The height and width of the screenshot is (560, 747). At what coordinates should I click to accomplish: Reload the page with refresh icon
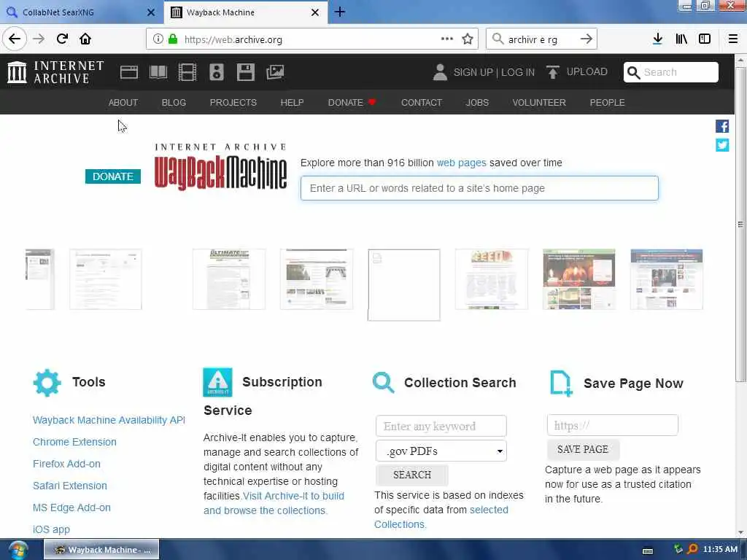(x=63, y=39)
